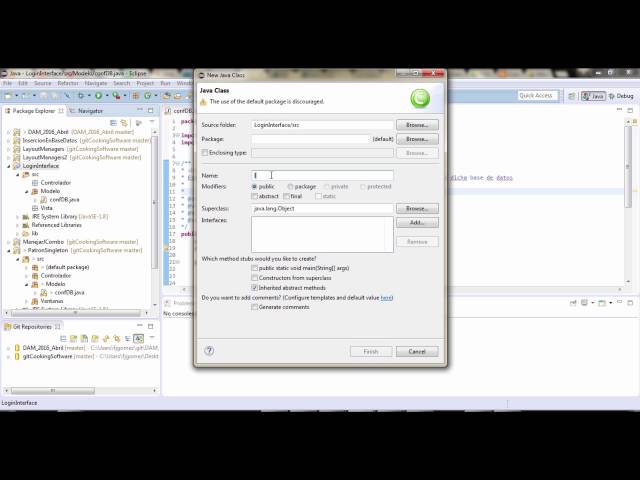This screenshot has width=640, height=480.
Task: Switch to the Debug perspective
Action: [x=621, y=96]
